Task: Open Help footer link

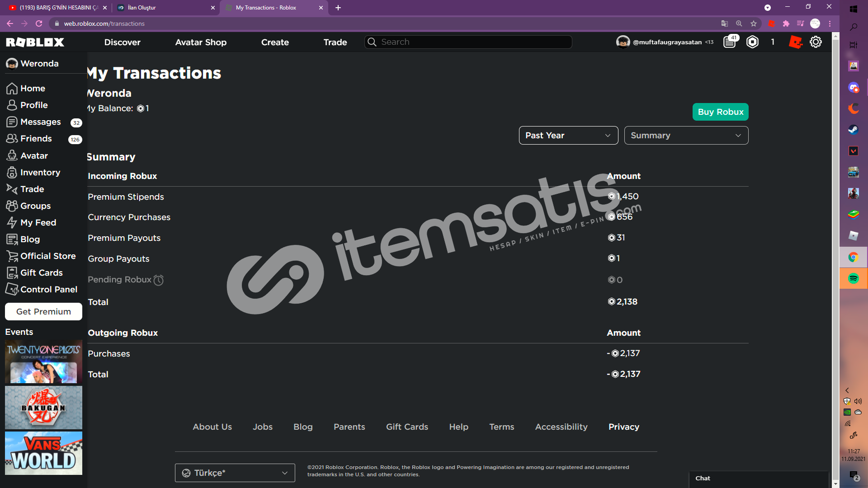Action: [459, 427]
